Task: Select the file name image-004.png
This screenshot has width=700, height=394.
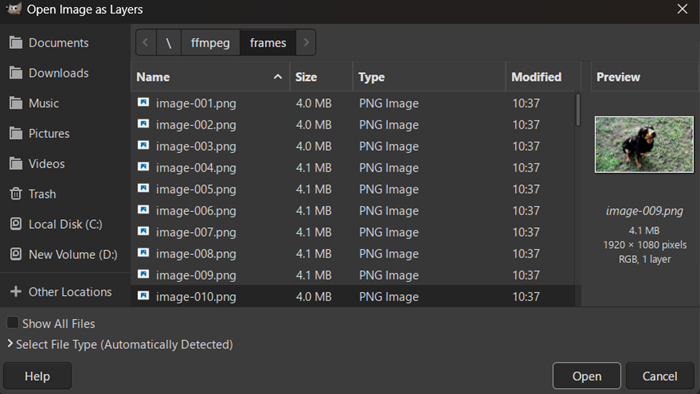Action: (196, 167)
